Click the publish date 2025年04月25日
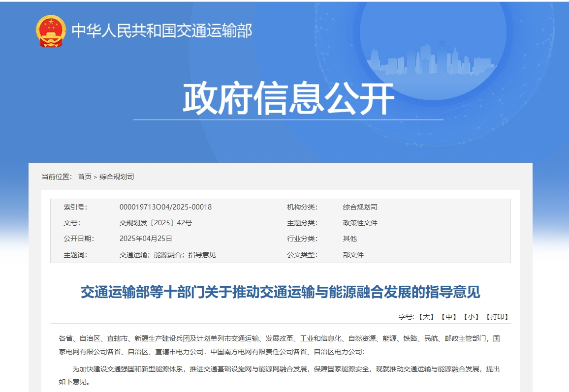Viewport: 569px width, 392px height. [146, 239]
